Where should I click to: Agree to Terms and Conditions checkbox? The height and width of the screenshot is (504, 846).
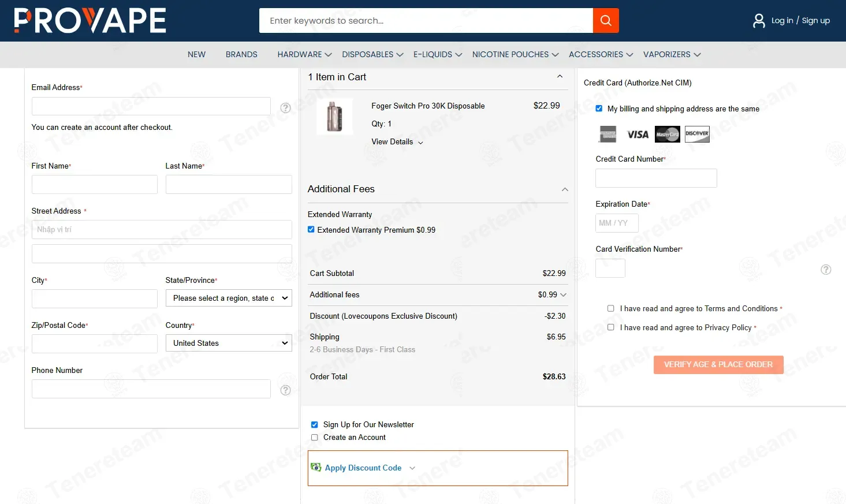611,308
